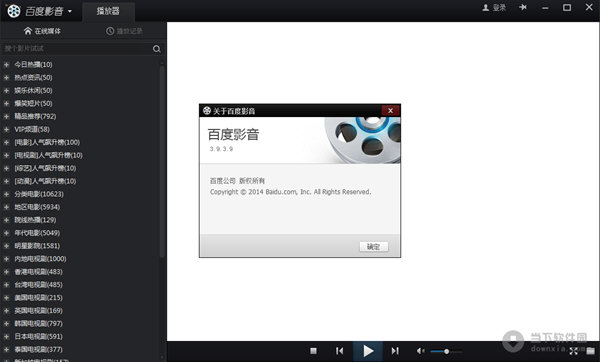Image resolution: width=600 pixels, height=362 pixels.
Task: Confirm the about dialog with 确定
Action: (373, 247)
